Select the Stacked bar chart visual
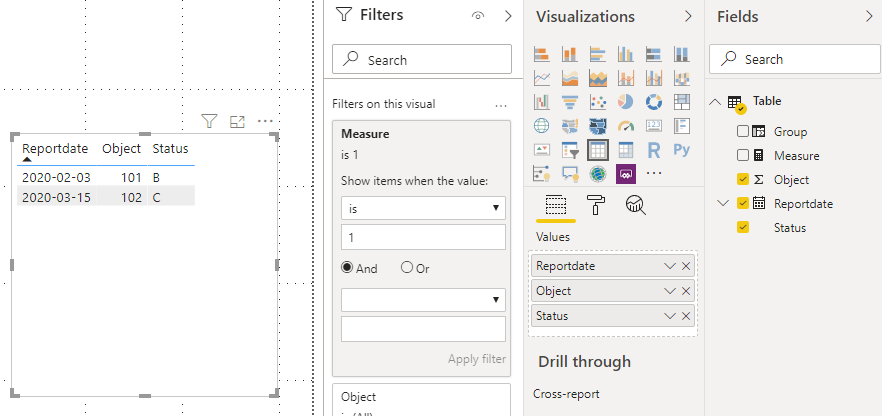The height and width of the screenshot is (416, 882). [541, 55]
